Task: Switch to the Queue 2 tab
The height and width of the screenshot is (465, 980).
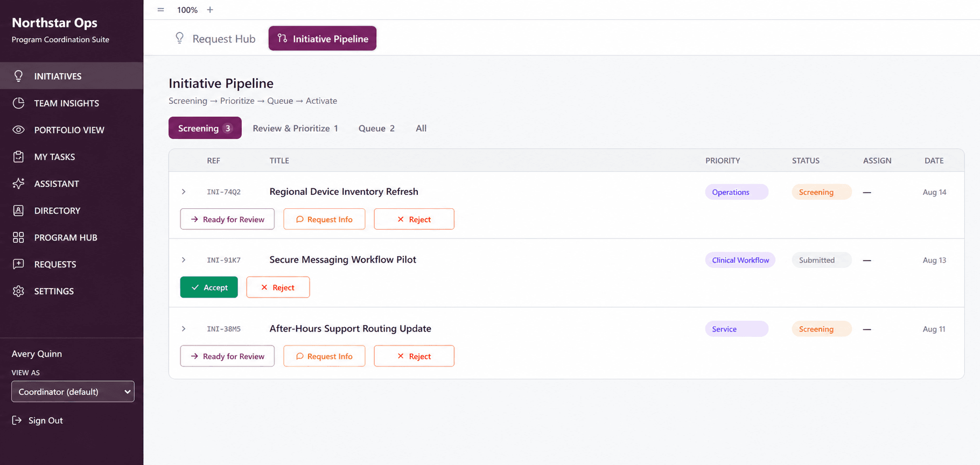Action: 376,128
